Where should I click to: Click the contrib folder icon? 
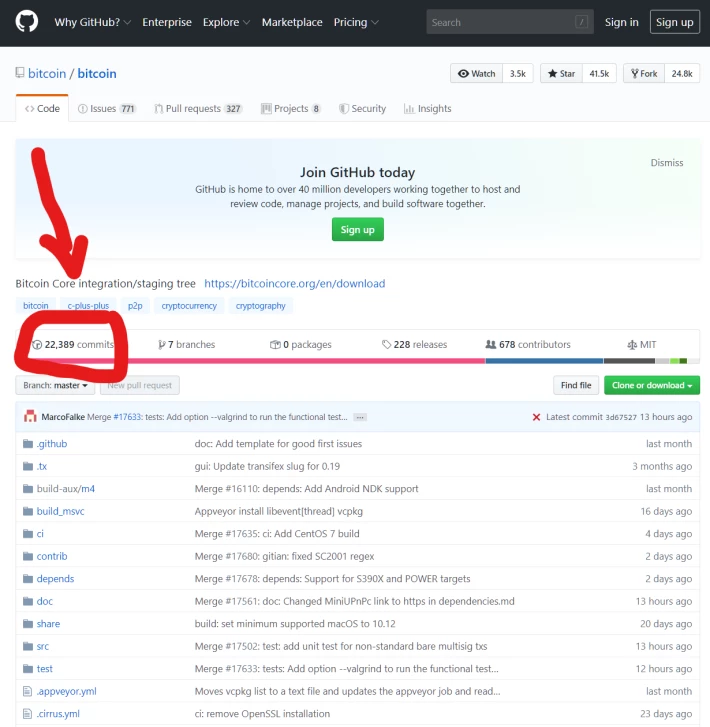(x=28, y=556)
